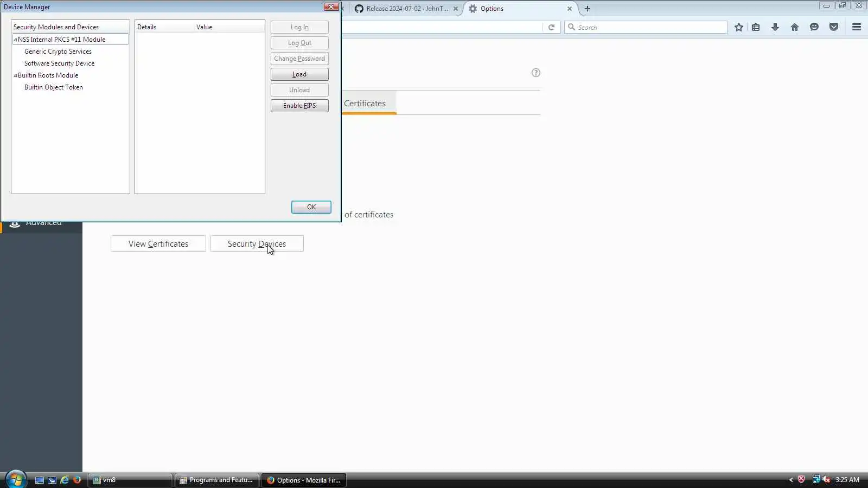Select Software Security Device
Screen dimensions: 868x488
tap(59, 63)
